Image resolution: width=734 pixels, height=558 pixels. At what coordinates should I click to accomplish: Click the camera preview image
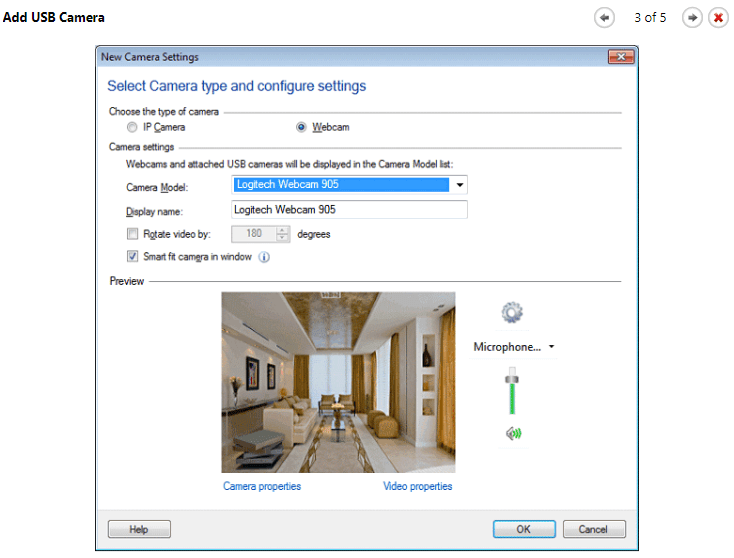pyautogui.click(x=338, y=382)
